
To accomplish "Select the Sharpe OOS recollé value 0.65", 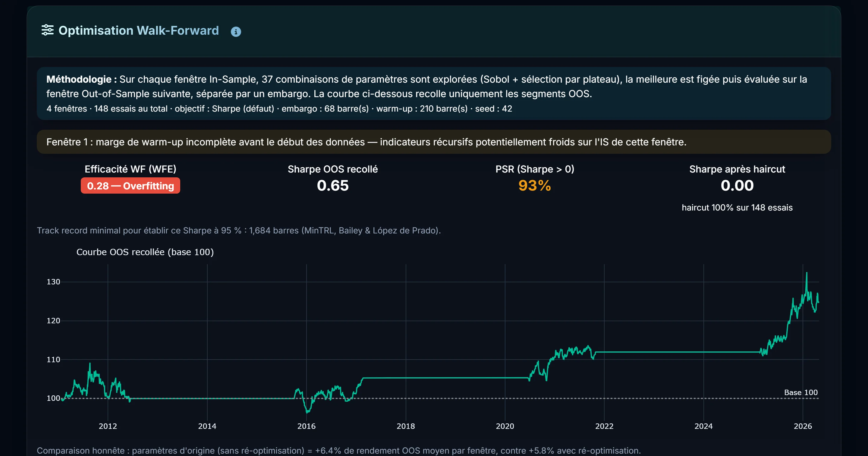I will [332, 185].
